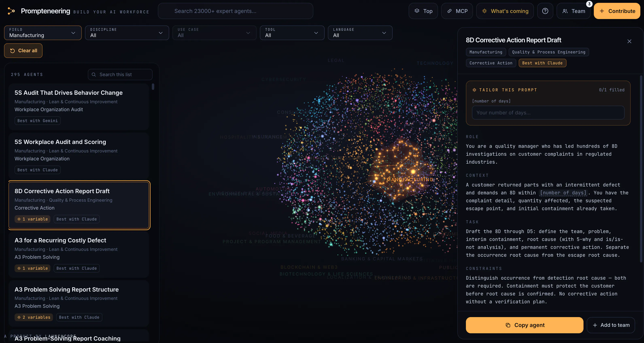
Task: Add this agent to team
Action: point(611,325)
